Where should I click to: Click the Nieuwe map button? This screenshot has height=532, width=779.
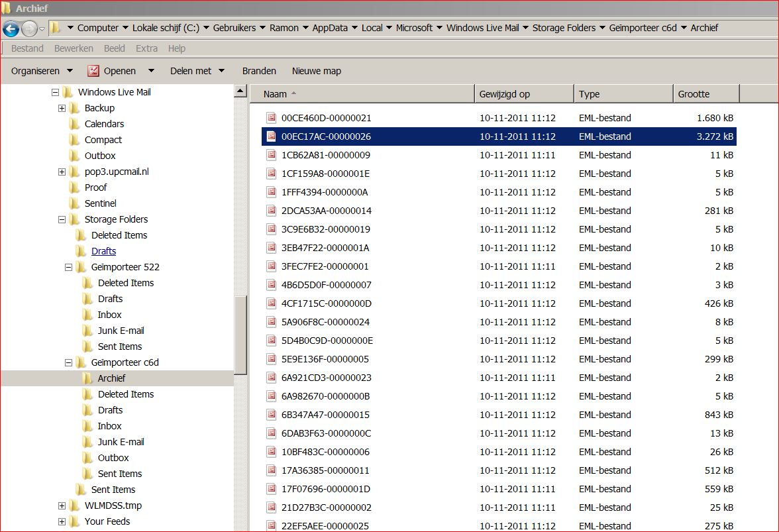[x=317, y=71]
